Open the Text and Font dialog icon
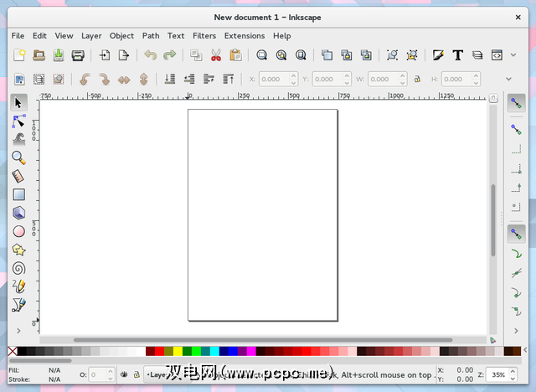536x392 pixels. [x=458, y=56]
